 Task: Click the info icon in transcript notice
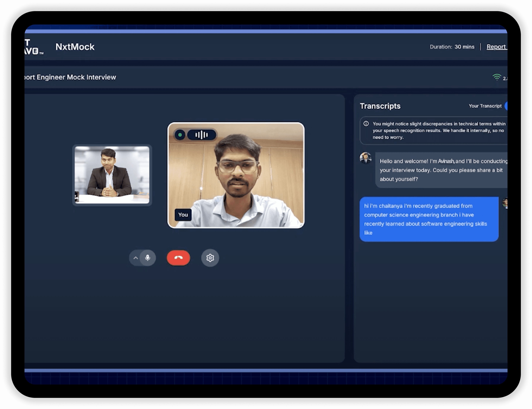pos(366,124)
